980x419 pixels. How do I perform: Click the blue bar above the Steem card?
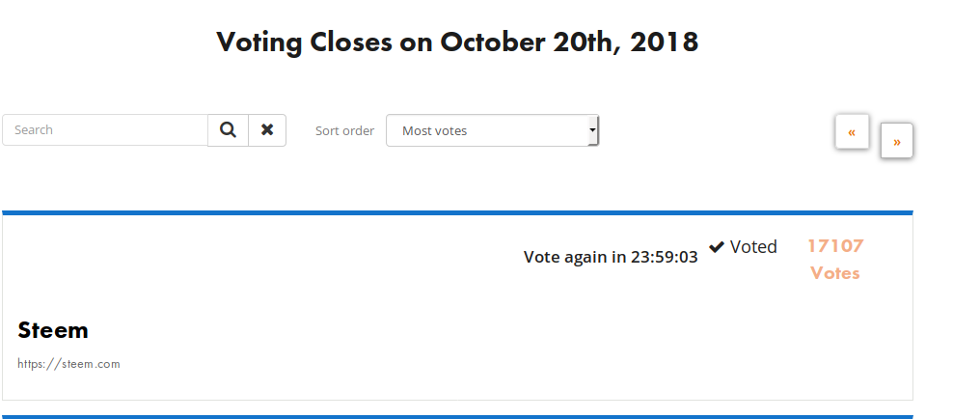457,212
